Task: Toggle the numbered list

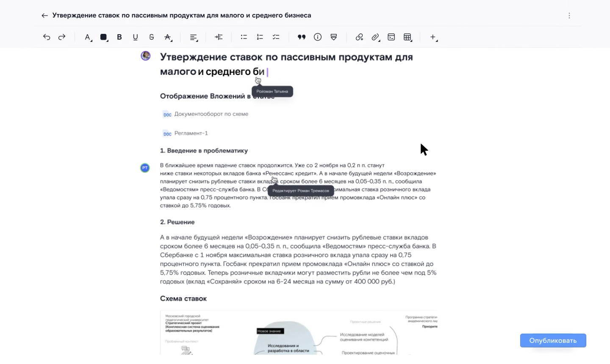Action: (260, 37)
